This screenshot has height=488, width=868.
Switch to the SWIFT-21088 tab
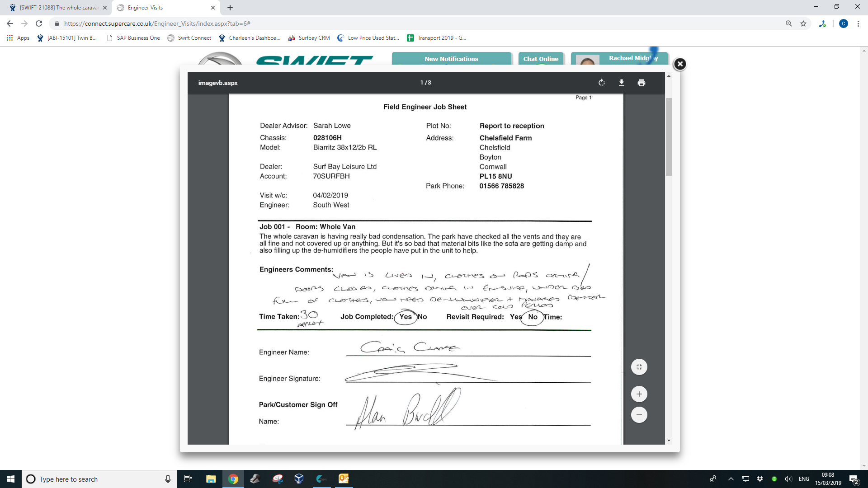point(58,8)
